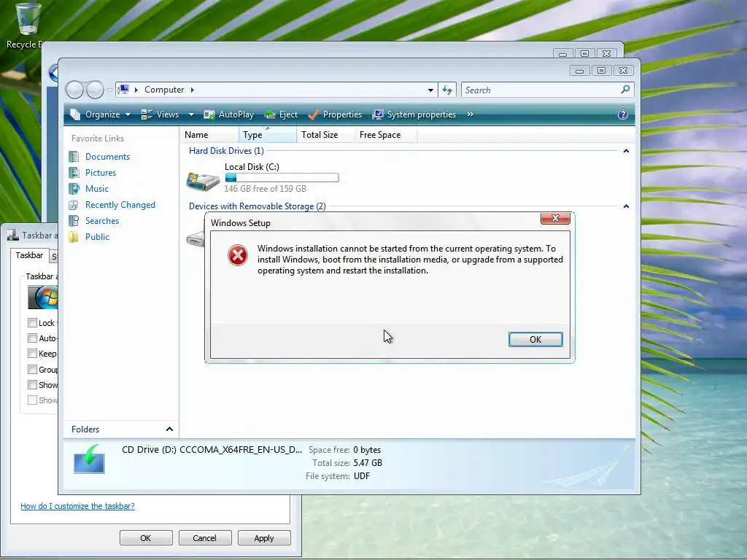747x560 pixels.
Task: Open Documents in Favorite Links
Action: [108, 157]
